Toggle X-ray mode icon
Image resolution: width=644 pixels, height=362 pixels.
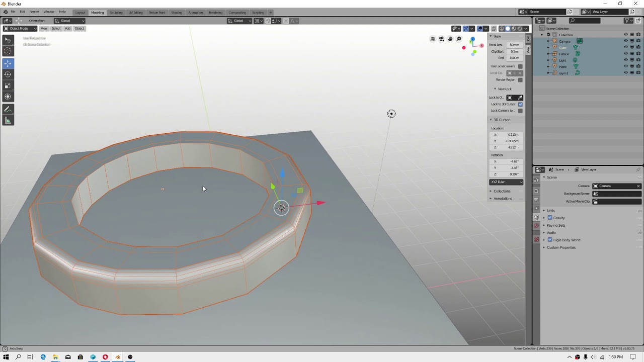[x=494, y=29]
